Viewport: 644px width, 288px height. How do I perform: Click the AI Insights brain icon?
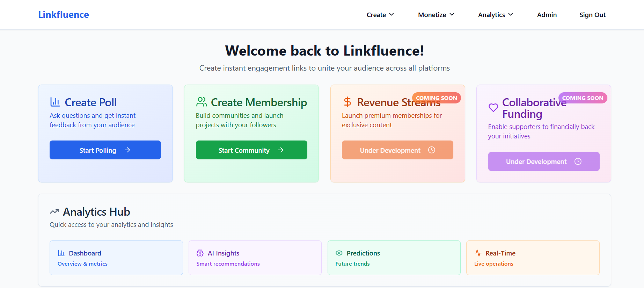(200, 253)
